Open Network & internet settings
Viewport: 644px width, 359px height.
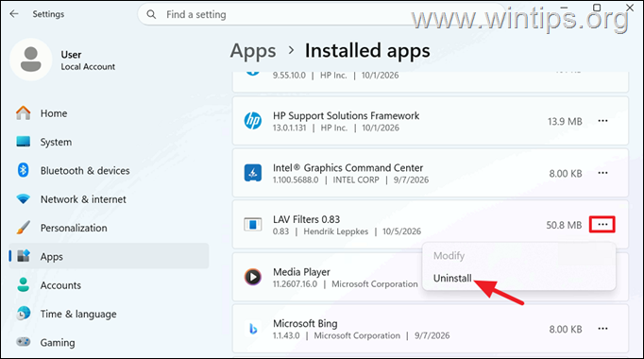point(109,199)
